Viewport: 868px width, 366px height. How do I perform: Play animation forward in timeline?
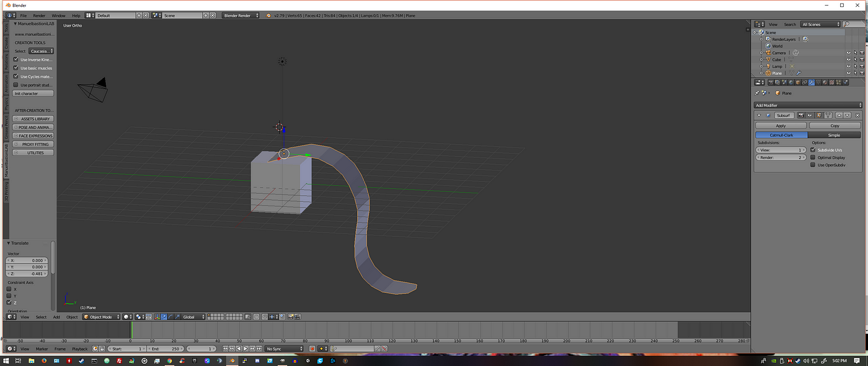246,349
